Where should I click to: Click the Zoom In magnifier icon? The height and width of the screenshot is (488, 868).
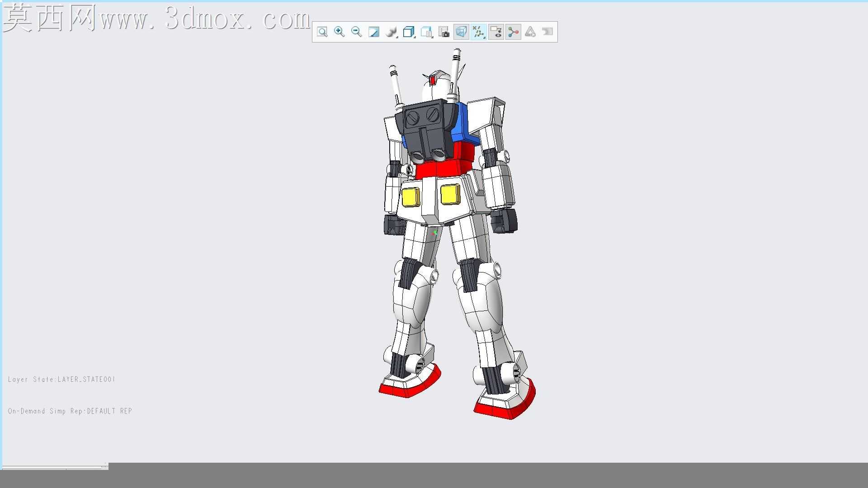click(x=339, y=32)
